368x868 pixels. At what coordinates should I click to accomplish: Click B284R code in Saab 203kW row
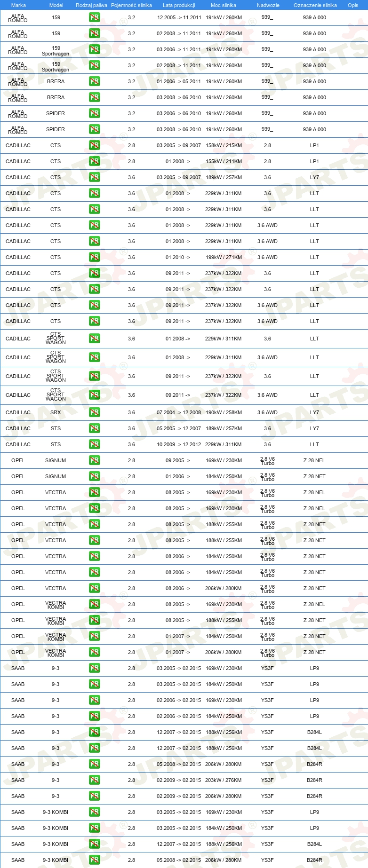[314, 780]
